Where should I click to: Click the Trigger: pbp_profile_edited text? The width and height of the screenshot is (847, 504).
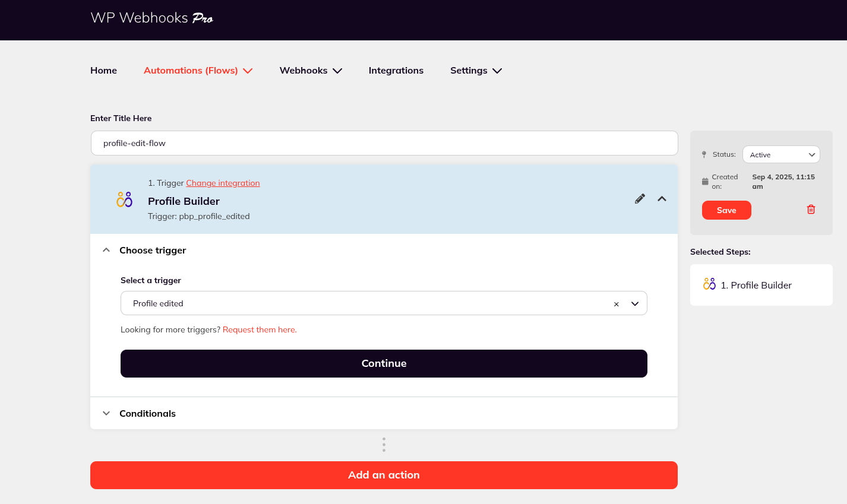tap(199, 216)
